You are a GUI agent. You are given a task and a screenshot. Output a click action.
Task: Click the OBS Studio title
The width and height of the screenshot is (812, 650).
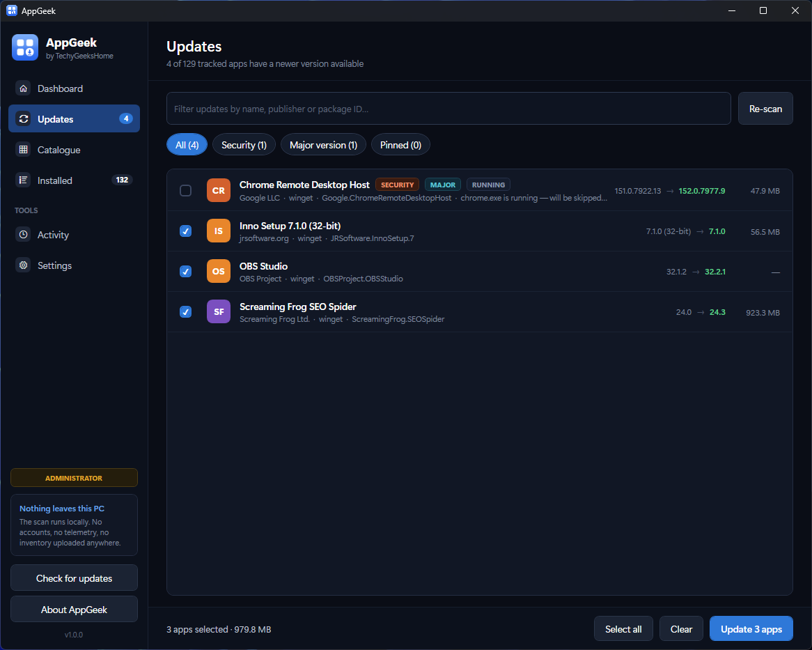(264, 266)
